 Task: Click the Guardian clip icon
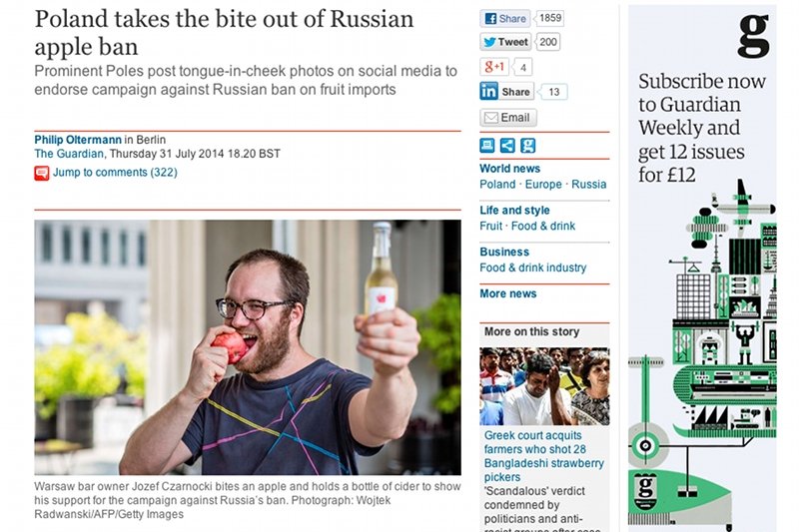[528, 146]
